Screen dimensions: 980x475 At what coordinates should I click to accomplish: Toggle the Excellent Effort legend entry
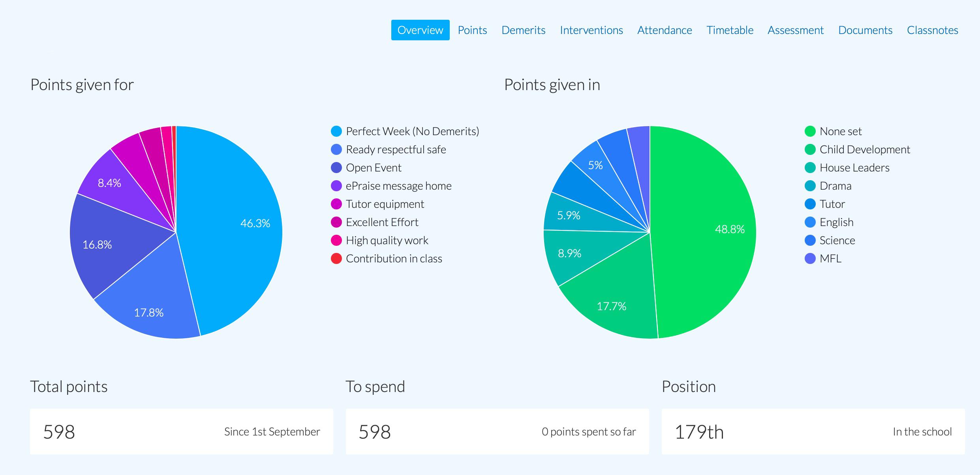click(x=382, y=222)
